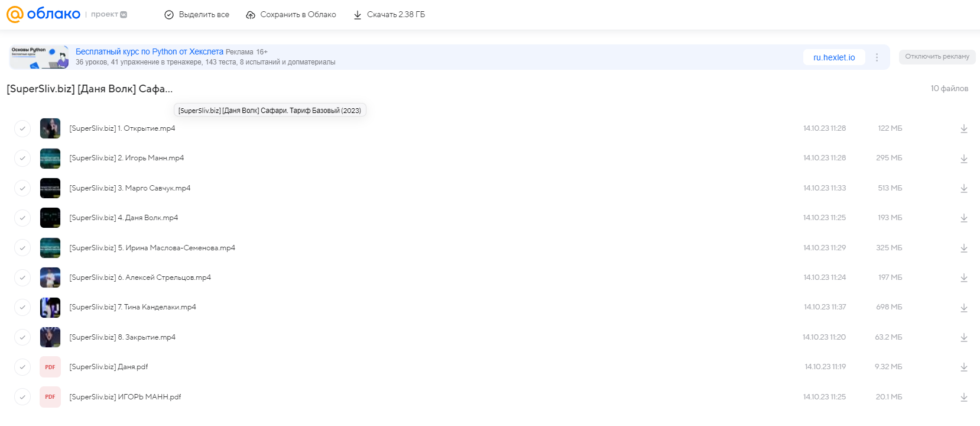Select the 3. Марго Савчук.mp4 checkbox
This screenshot has height=426, width=980.
pyautogui.click(x=22, y=188)
